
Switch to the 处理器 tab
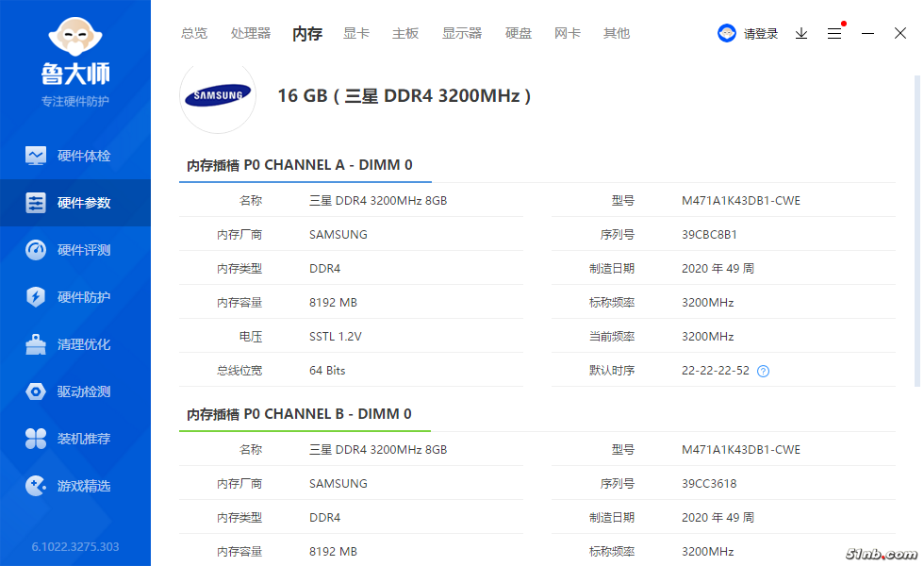251,34
